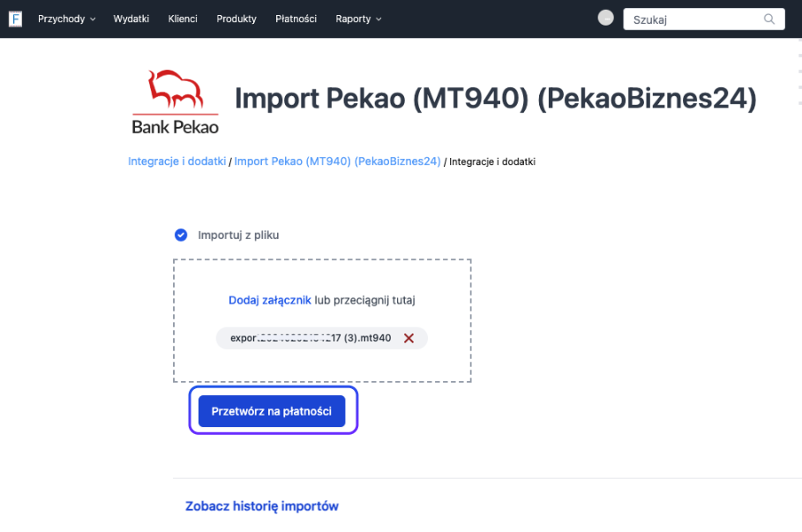
Task: Open the Płatności section
Action: pos(295,19)
